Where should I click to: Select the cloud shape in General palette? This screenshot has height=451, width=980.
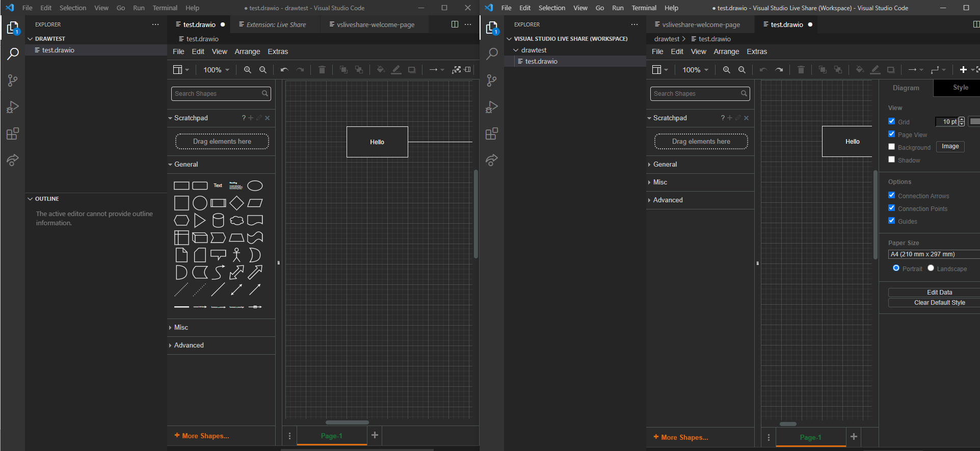236,220
